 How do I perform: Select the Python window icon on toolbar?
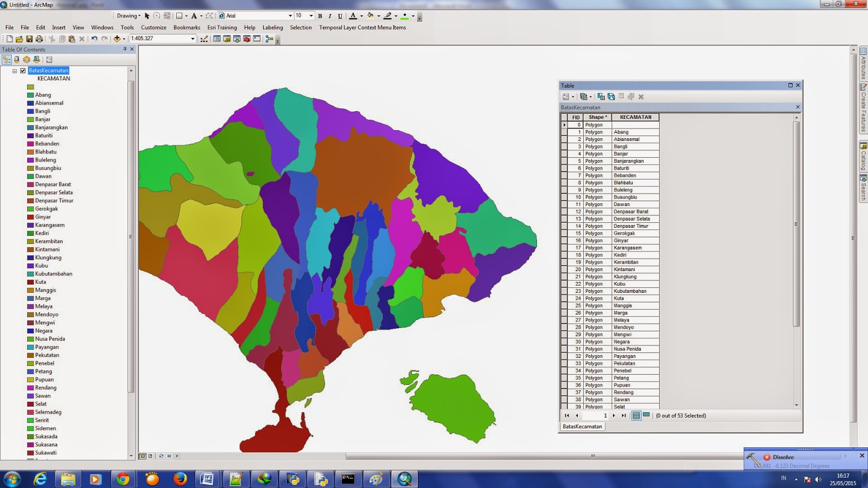pyautogui.click(x=256, y=39)
